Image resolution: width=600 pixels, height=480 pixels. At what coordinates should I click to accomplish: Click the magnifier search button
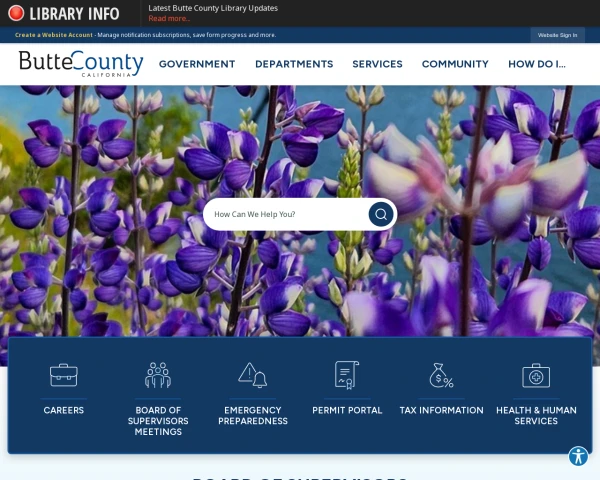click(x=381, y=214)
